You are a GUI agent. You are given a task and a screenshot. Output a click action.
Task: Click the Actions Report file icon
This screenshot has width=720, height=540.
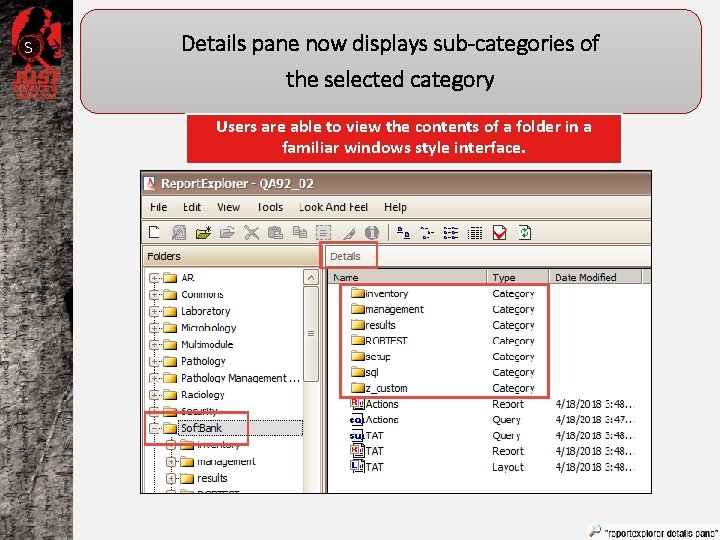click(357, 404)
